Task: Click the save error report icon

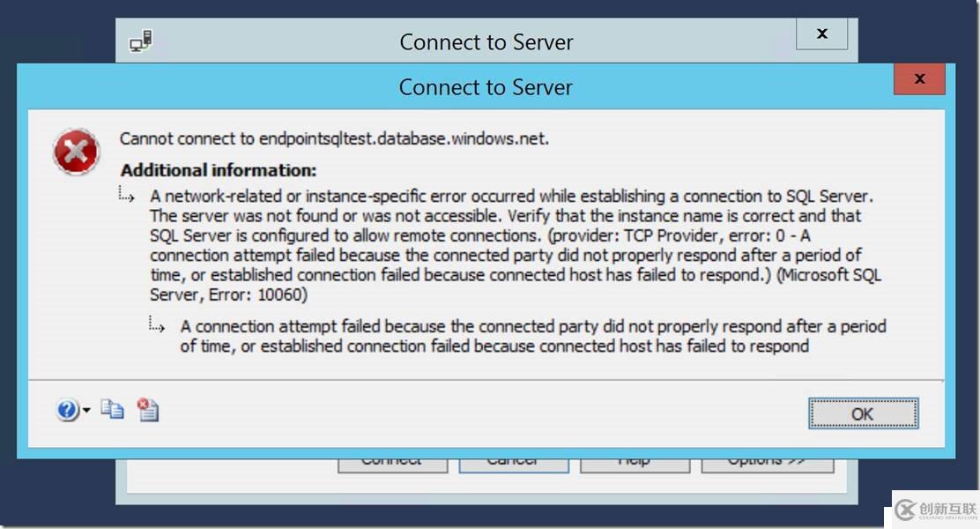Action: [146, 410]
